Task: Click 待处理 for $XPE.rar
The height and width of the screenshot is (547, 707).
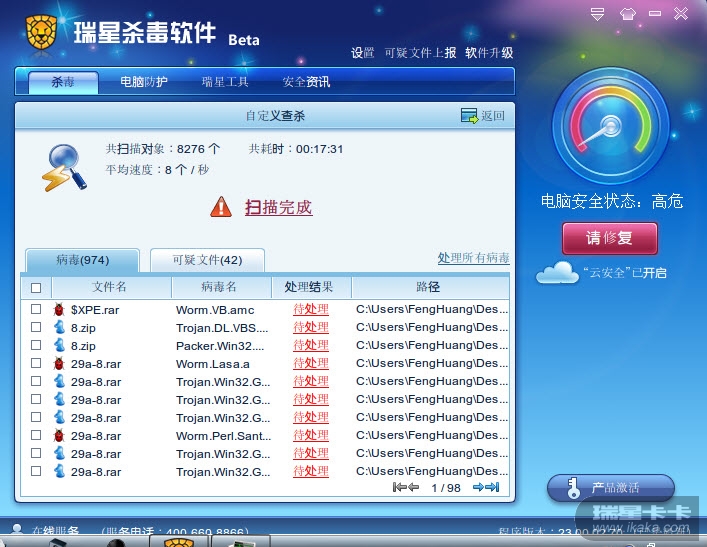Action: coord(311,309)
